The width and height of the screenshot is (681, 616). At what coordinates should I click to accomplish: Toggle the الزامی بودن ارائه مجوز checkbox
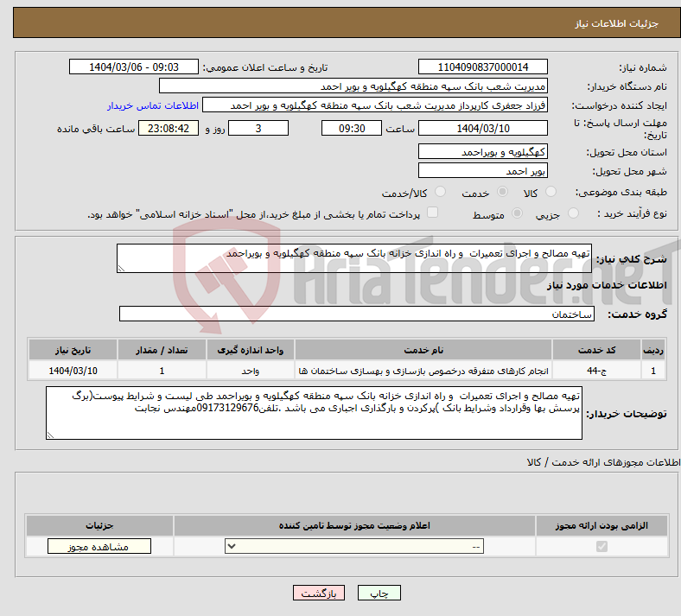[x=601, y=546]
